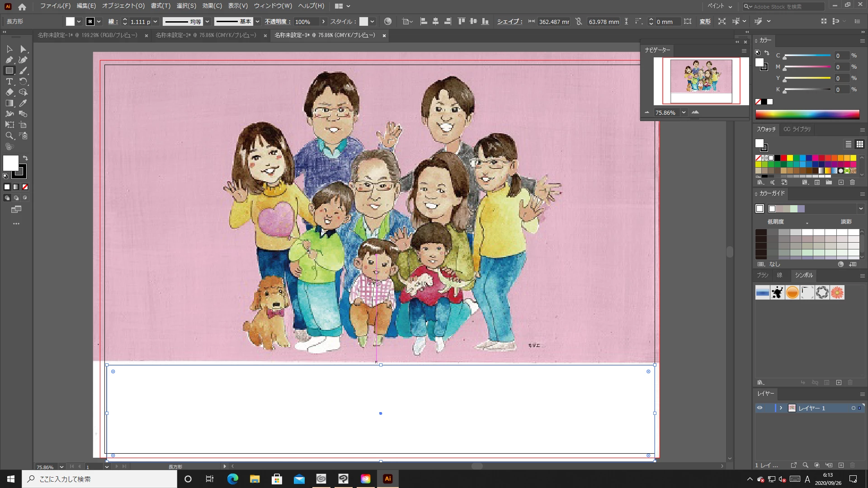Select the Selection (arrow) tool
Image resolution: width=868 pixels, height=488 pixels.
point(9,49)
